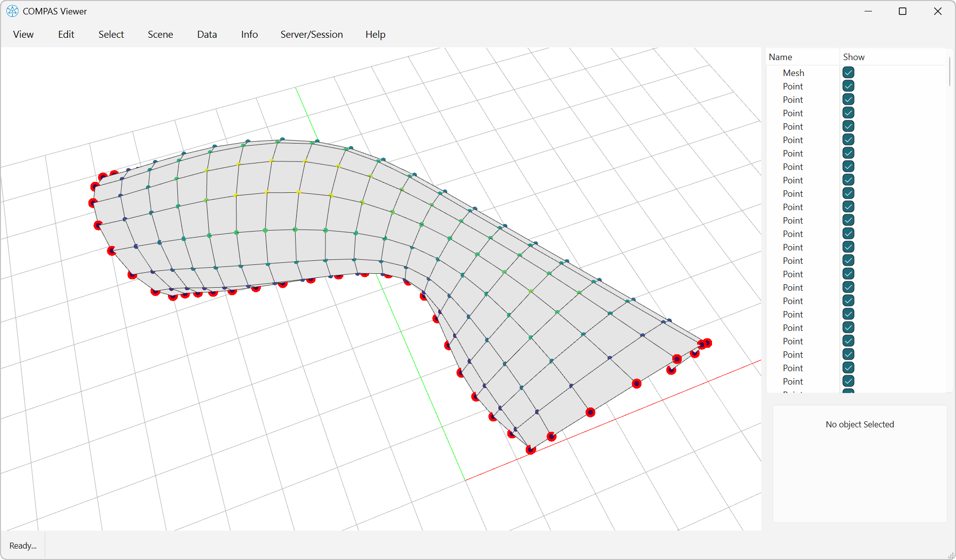Open the Server/Session menu
956x560 pixels.
[312, 34]
